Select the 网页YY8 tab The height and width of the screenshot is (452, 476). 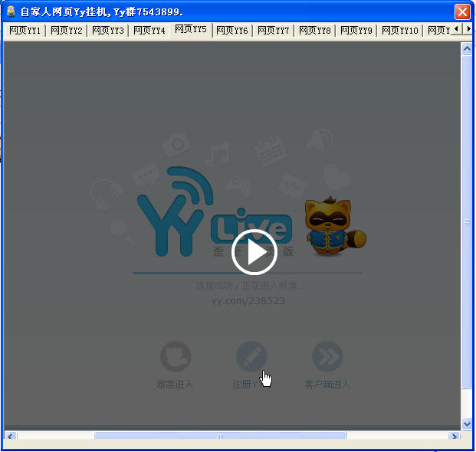click(x=315, y=31)
